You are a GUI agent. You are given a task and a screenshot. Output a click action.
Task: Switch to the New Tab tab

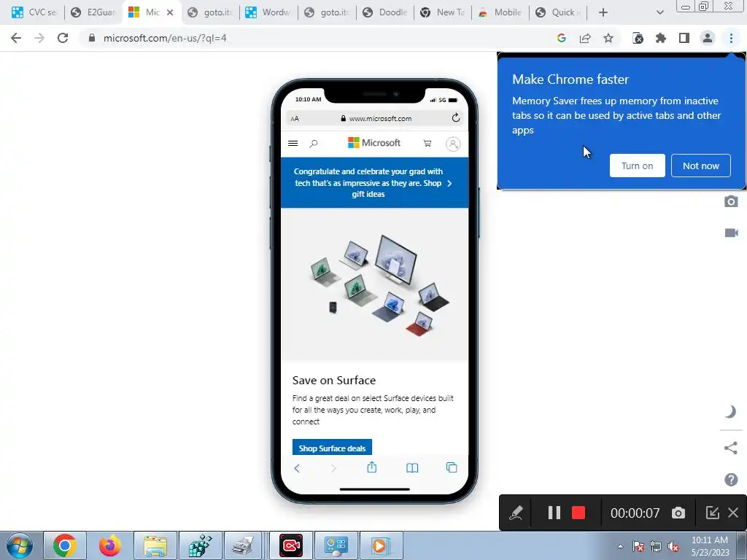[x=443, y=12]
